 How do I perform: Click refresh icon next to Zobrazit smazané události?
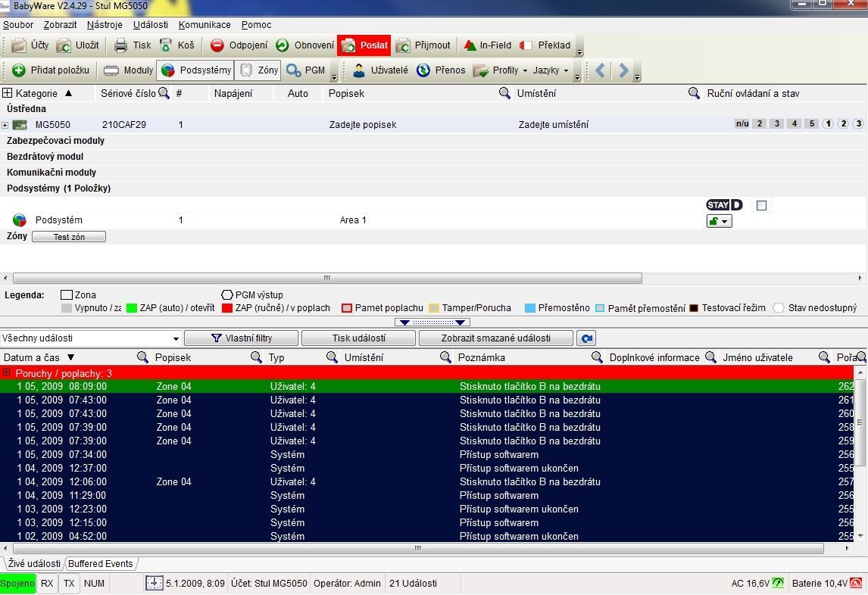(584, 338)
